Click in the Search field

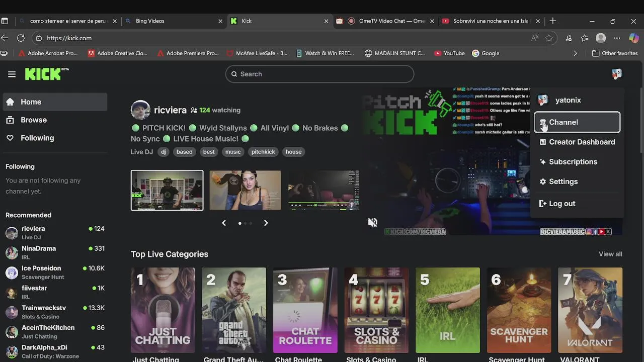(x=319, y=74)
